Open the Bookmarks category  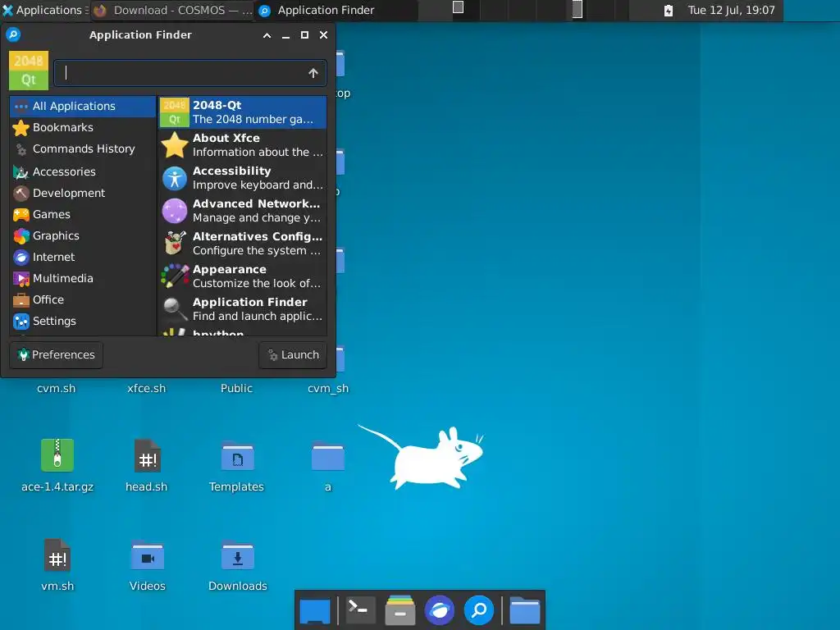[x=83, y=127]
